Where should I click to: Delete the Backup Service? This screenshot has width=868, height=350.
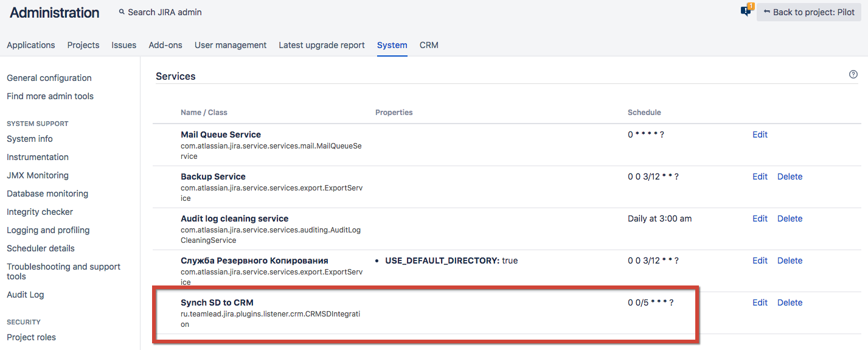coord(790,177)
